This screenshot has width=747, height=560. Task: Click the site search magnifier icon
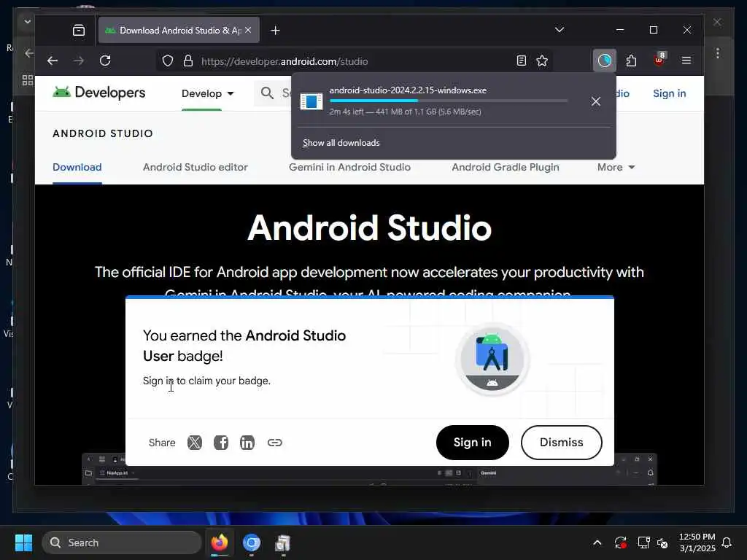tap(267, 93)
